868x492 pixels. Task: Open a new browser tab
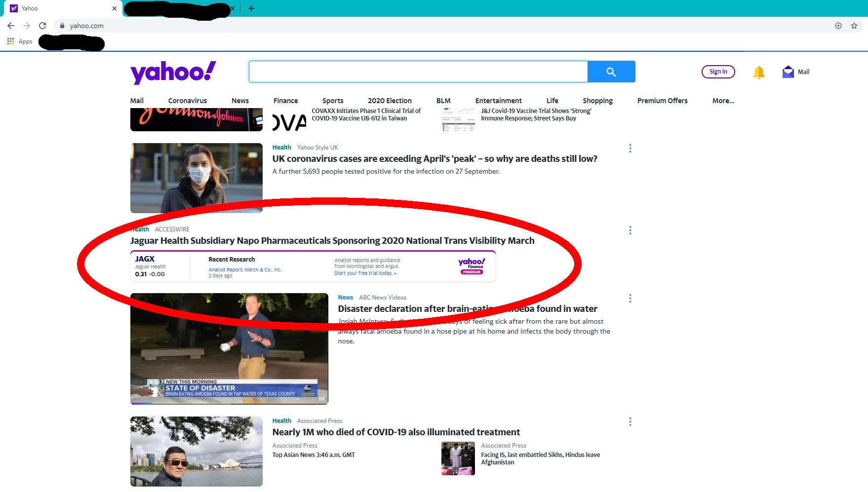click(251, 8)
